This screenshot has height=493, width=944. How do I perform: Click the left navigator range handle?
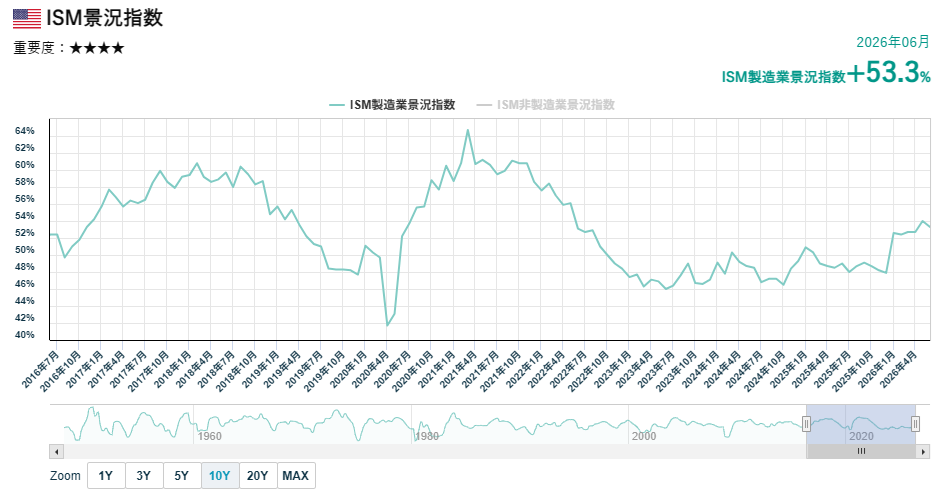[x=806, y=424]
